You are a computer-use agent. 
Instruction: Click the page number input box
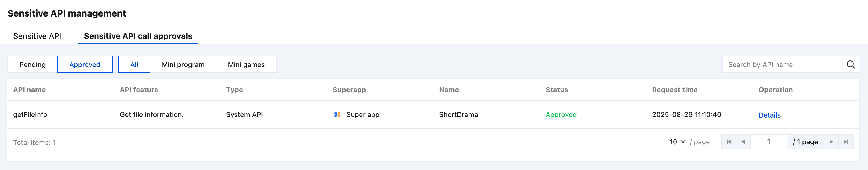[x=768, y=142]
